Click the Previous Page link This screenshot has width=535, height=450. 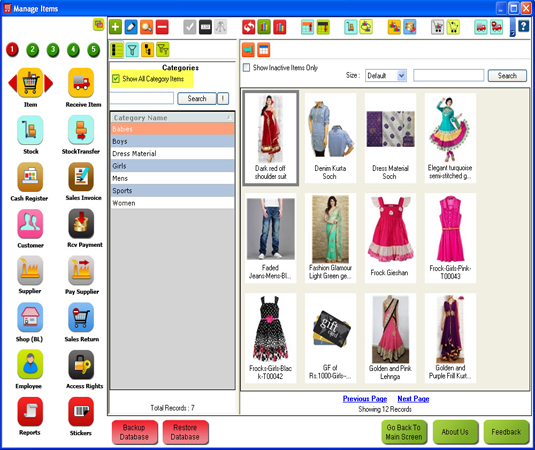pyautogui.click(x=365, y=399)
